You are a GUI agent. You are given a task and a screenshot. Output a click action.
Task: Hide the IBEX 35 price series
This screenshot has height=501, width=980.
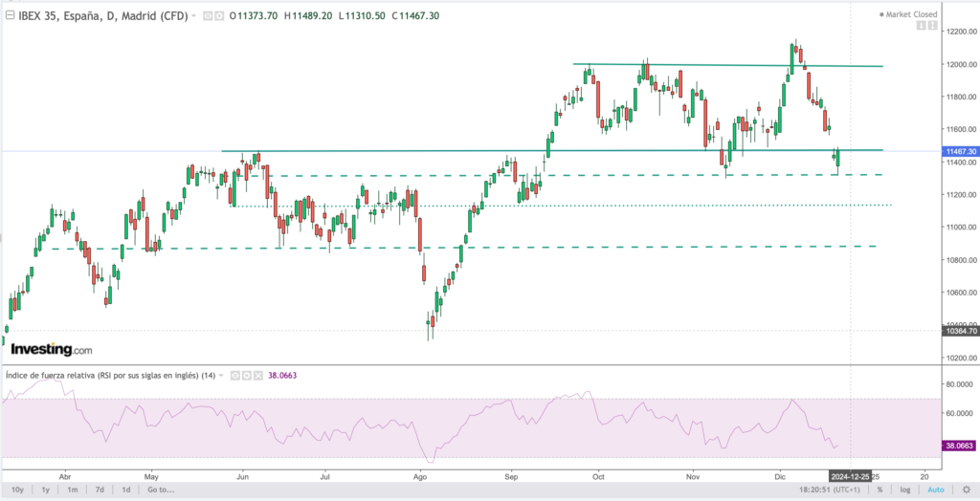click(208, 16)
